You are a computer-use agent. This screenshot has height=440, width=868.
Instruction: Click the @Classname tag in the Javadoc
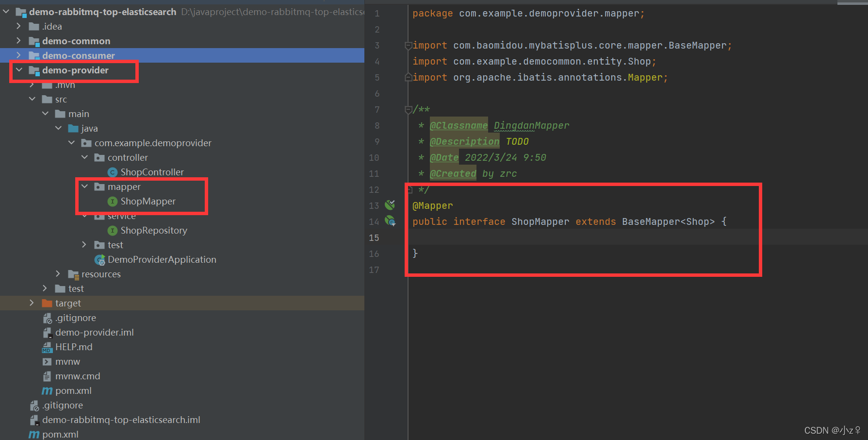(459, 125)
